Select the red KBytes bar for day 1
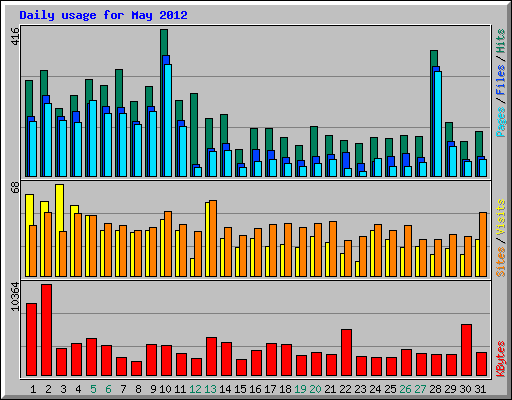512x400 pixels. pos(31,340)
